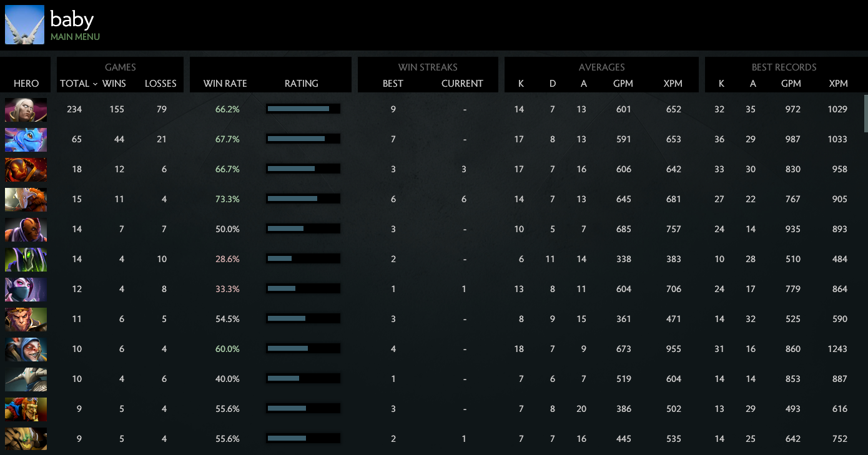Select the Puck hero portrait
The image size is (868, 455).
point(26,140)
